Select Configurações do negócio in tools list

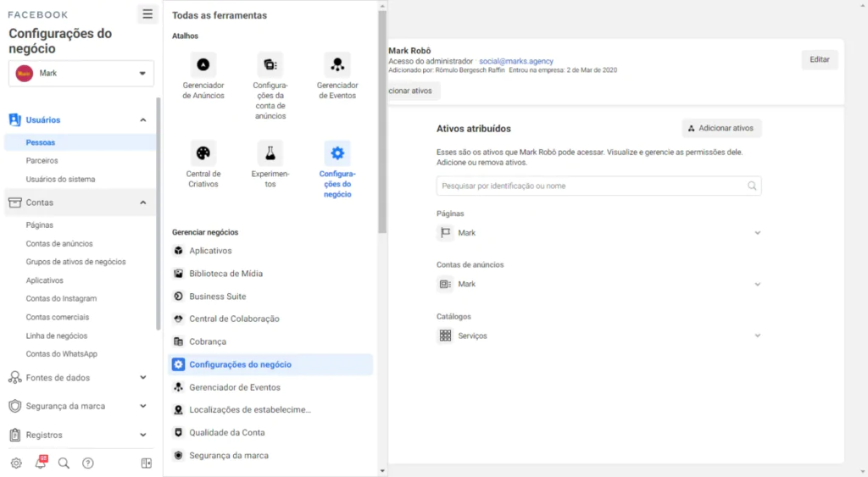[x=270, y=364]
